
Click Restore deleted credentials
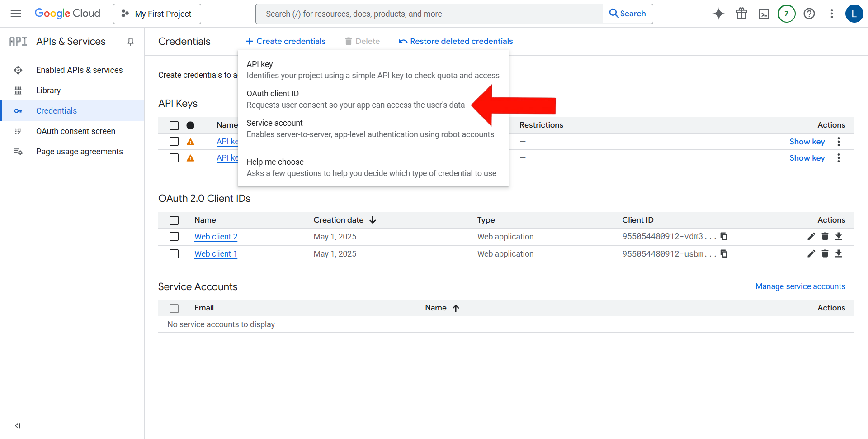(456, 41)
